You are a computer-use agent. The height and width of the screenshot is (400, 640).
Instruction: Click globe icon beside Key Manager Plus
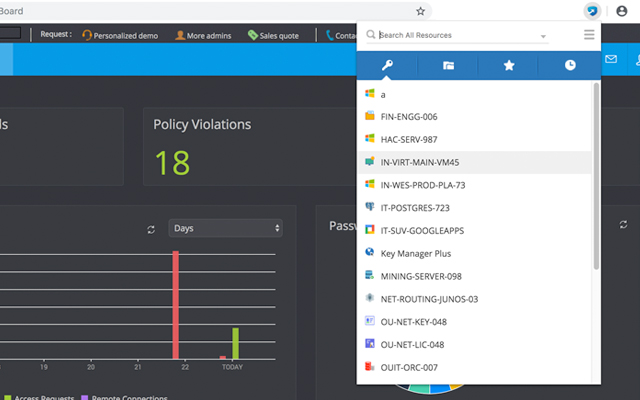tap(370, 252)
